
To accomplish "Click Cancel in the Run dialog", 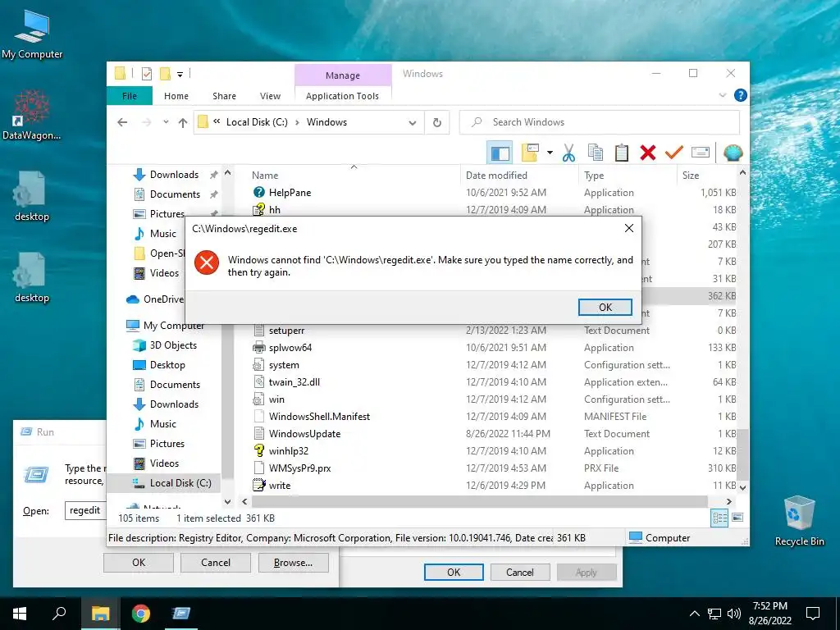I will pyautogui.click(x=216, y=563).
